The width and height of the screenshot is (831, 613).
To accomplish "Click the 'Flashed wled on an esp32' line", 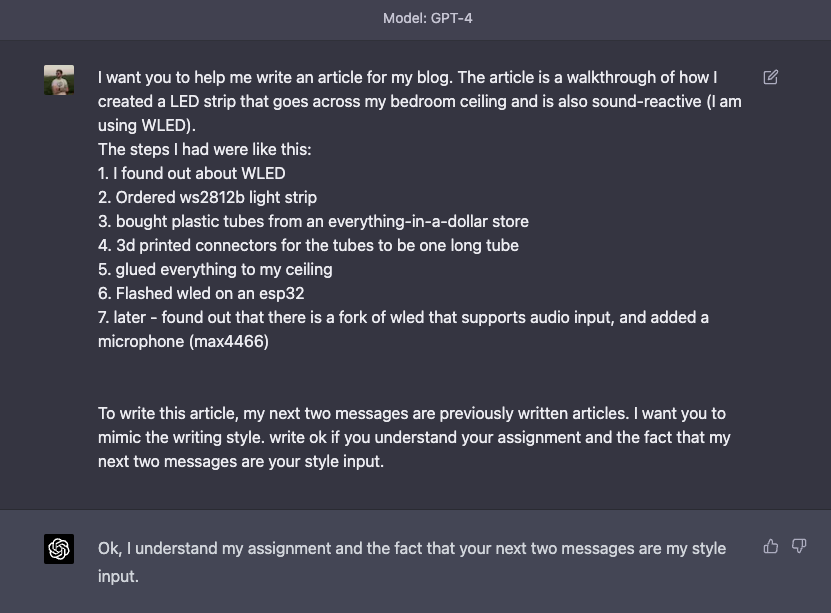I will click(201, 294).
